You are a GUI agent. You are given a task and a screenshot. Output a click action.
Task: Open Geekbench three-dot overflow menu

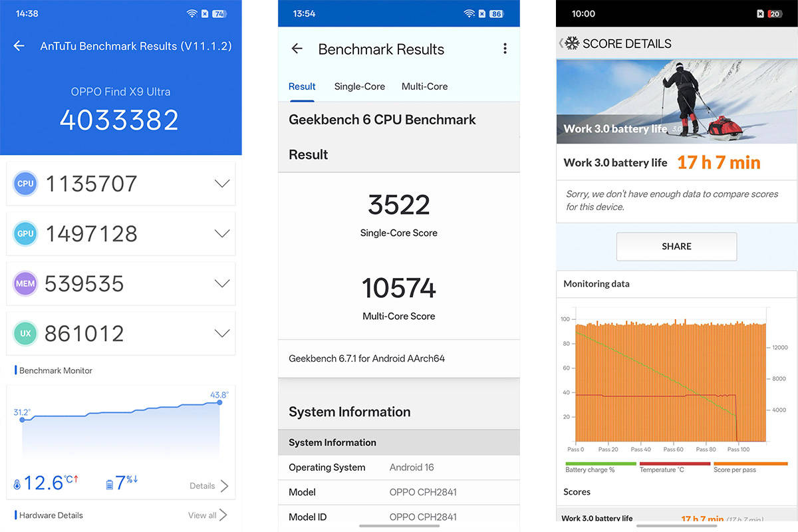coord(505,49)
